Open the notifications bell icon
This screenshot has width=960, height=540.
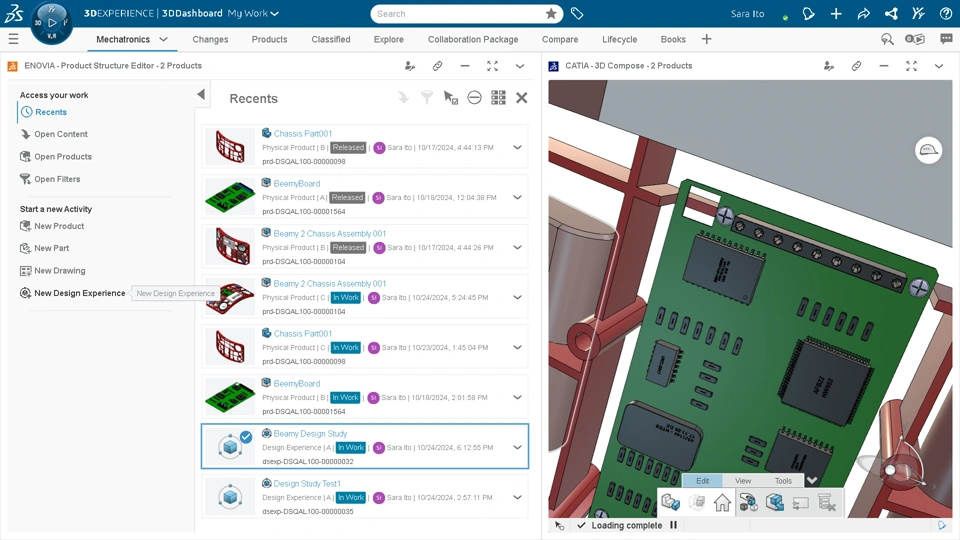coord(808,13)
